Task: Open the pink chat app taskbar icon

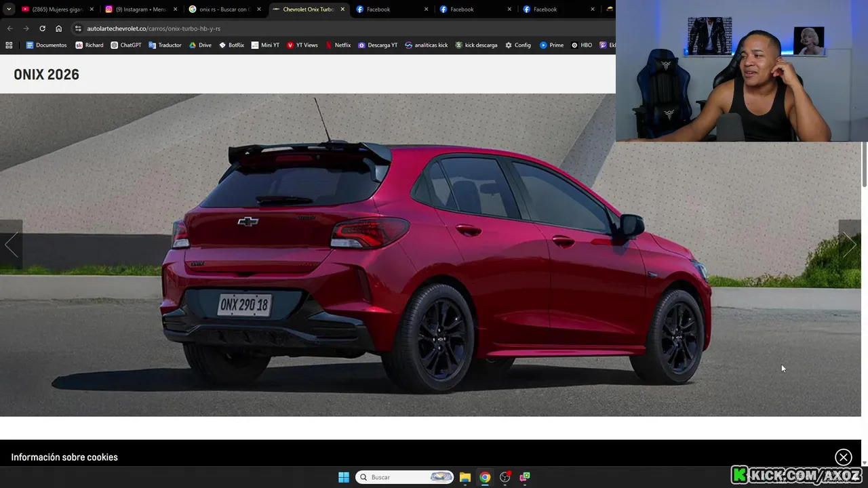Action: pyautogui.click(x=525, y=477)
